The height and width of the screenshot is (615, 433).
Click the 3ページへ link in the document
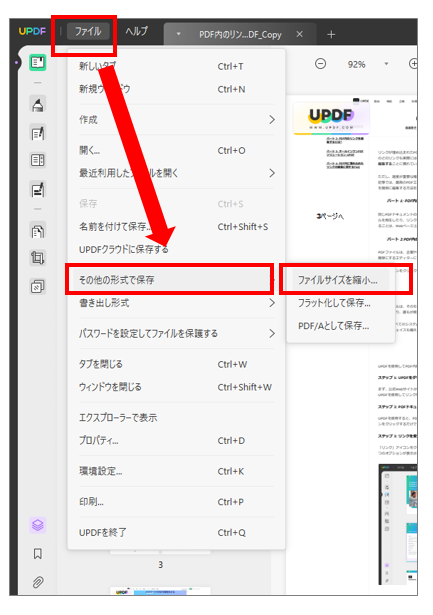330,216
